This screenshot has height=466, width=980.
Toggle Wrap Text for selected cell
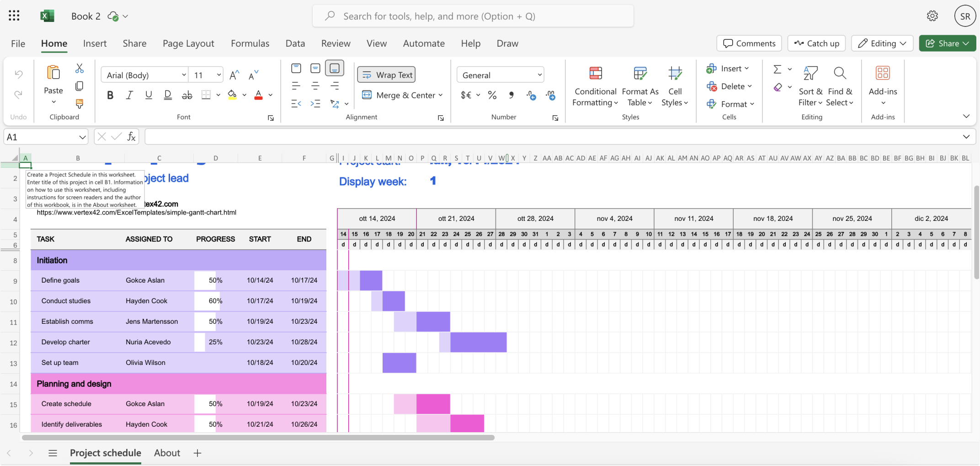(386, 74)
